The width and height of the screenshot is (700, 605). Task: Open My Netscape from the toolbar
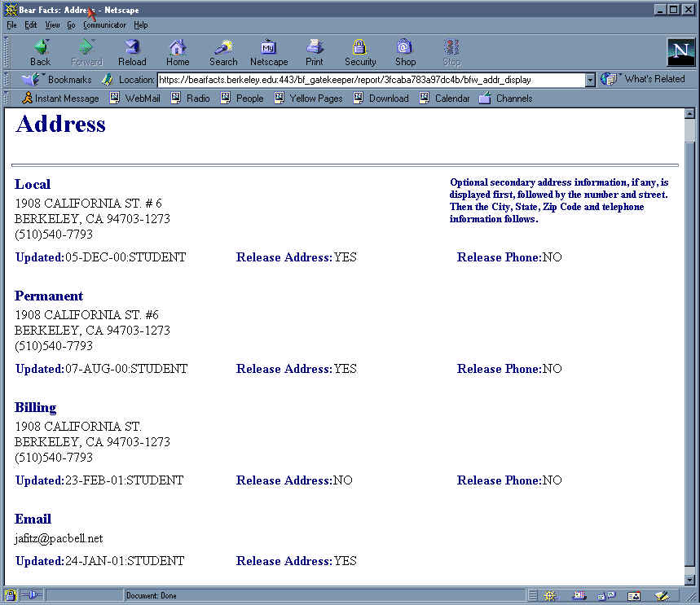(x=269, y=53)
